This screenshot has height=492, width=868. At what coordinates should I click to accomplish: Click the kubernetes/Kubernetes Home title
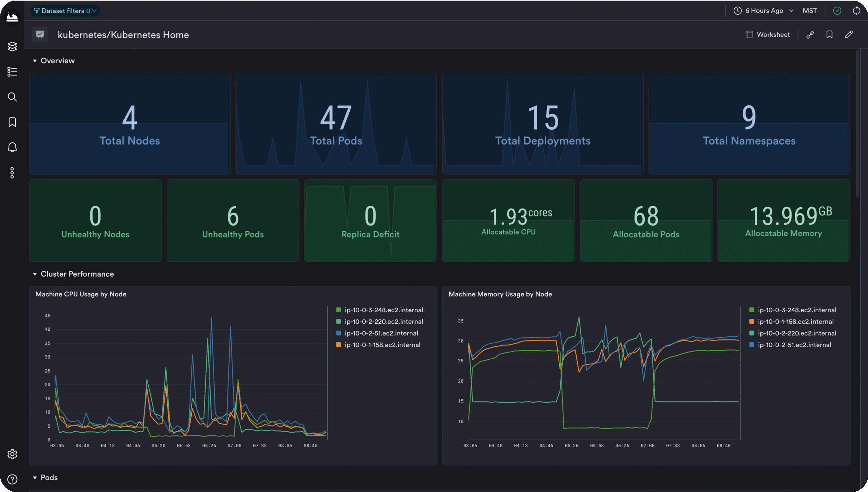123,35
